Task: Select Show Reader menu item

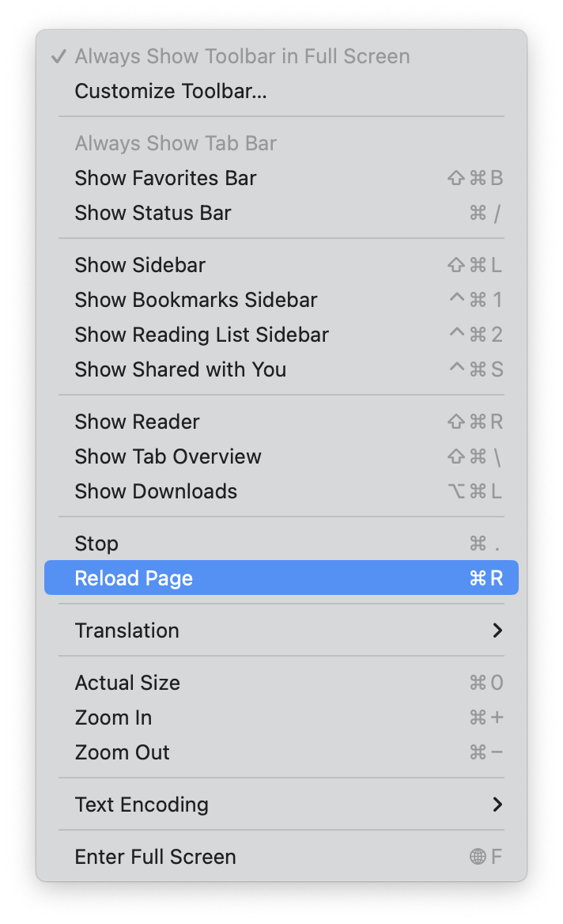Action: tap(137, 422)
